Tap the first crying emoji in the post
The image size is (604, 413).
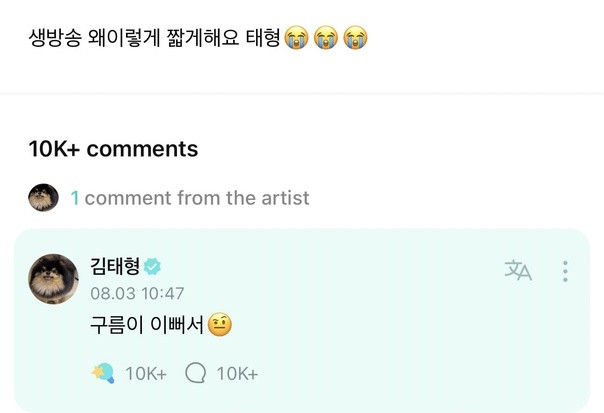coord(296,38)
